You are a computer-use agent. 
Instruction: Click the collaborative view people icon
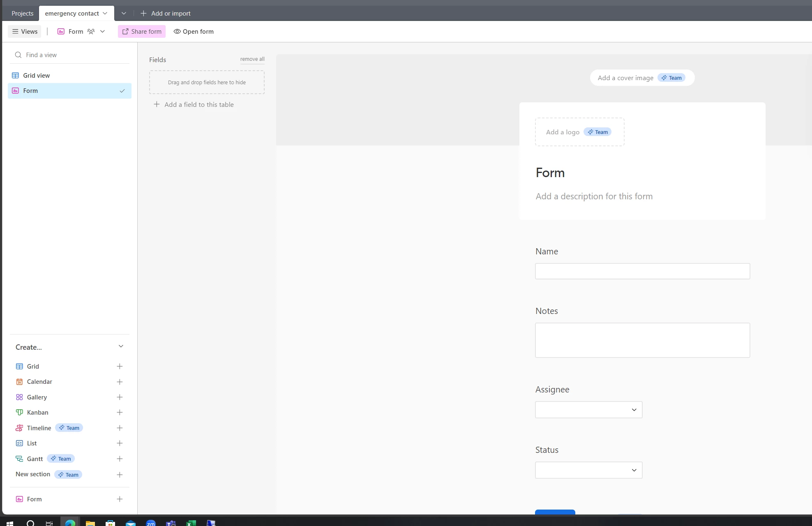[x=91, y=31]
